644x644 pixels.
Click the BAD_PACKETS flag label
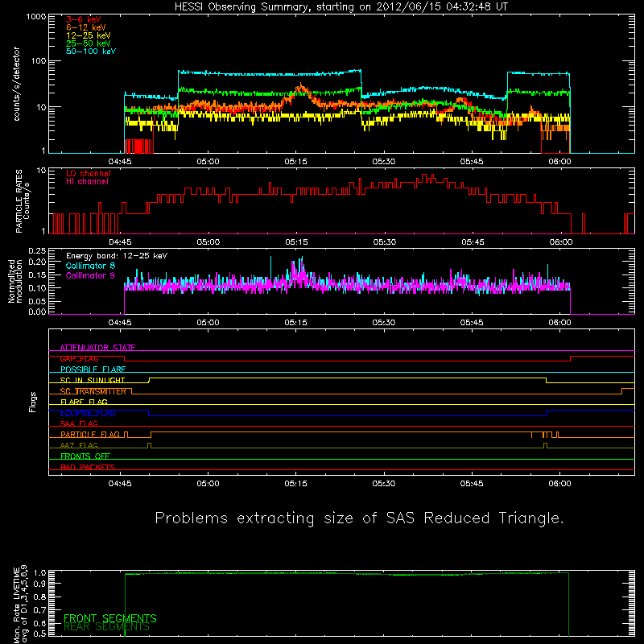pos(88,467)
